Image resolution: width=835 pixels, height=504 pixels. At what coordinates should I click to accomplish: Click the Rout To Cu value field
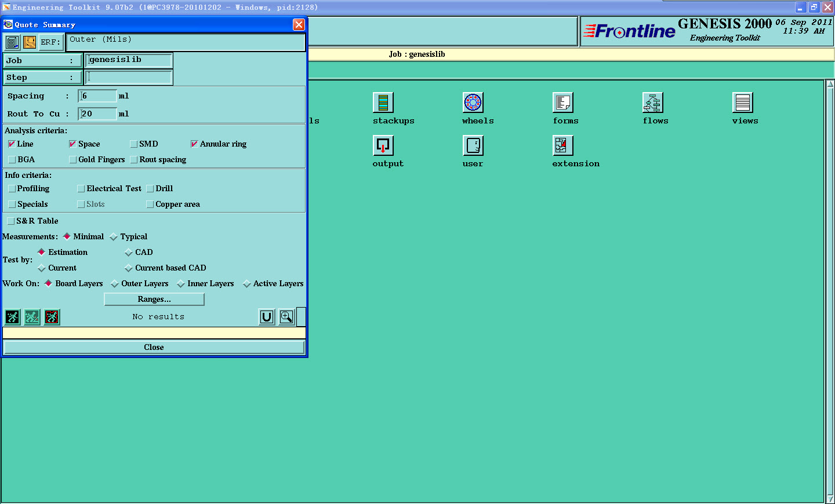click(x=97, y=114)
